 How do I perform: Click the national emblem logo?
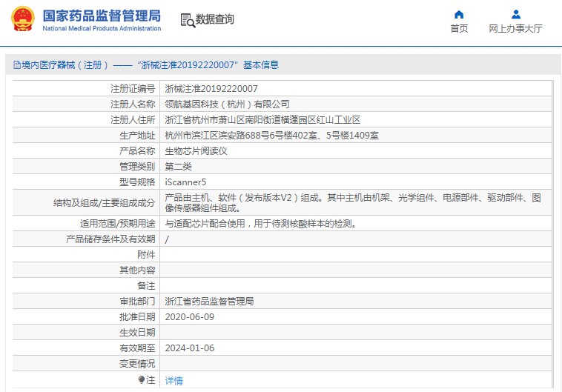23,19
